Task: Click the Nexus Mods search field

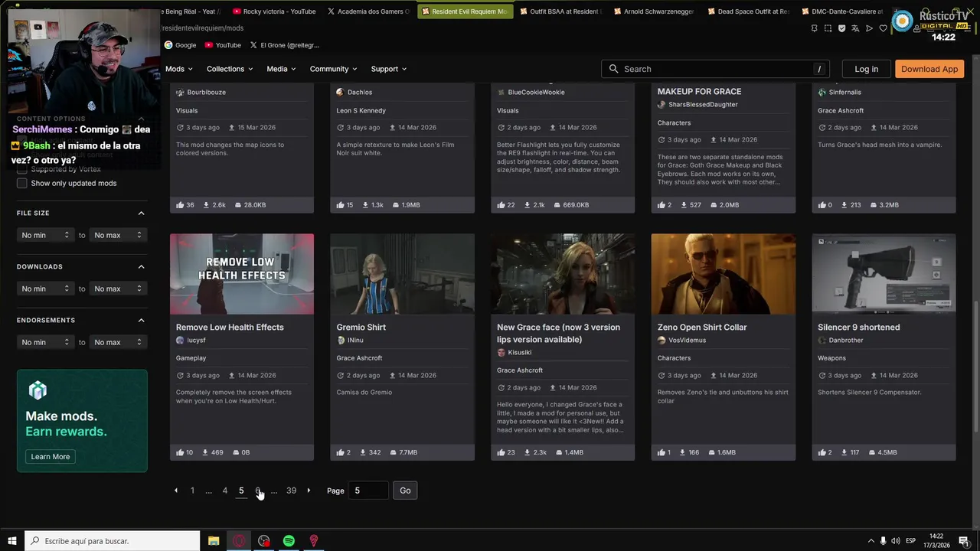Action: tap(716, 69)
